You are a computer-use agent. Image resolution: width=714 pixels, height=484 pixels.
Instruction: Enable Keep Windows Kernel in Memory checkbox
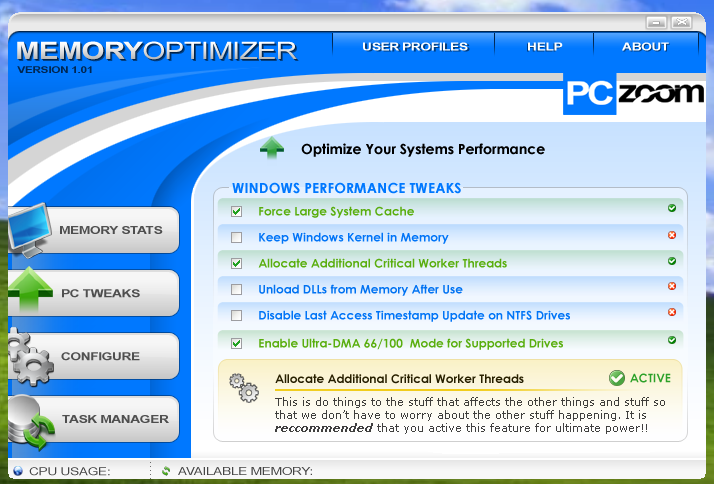click(x=236, y=237)
